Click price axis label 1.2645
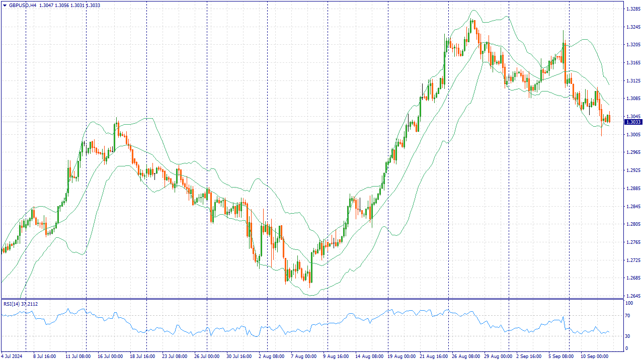 coord(633,296)
